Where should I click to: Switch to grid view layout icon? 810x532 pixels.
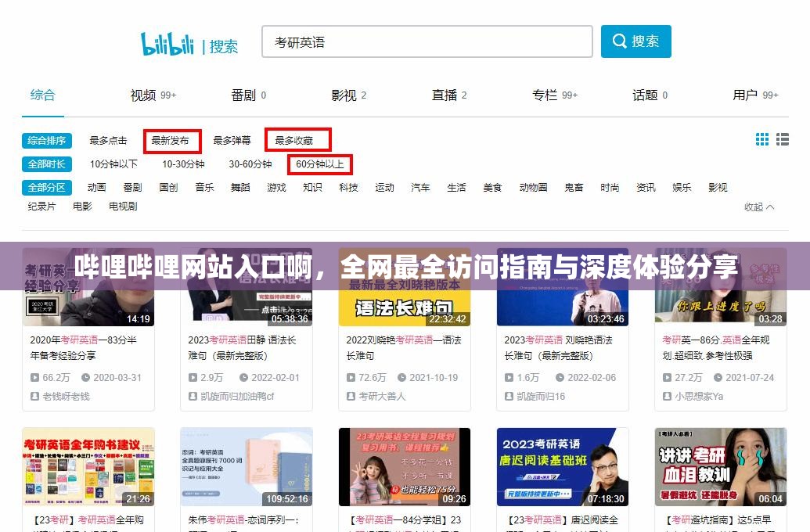tap(762, 139)
